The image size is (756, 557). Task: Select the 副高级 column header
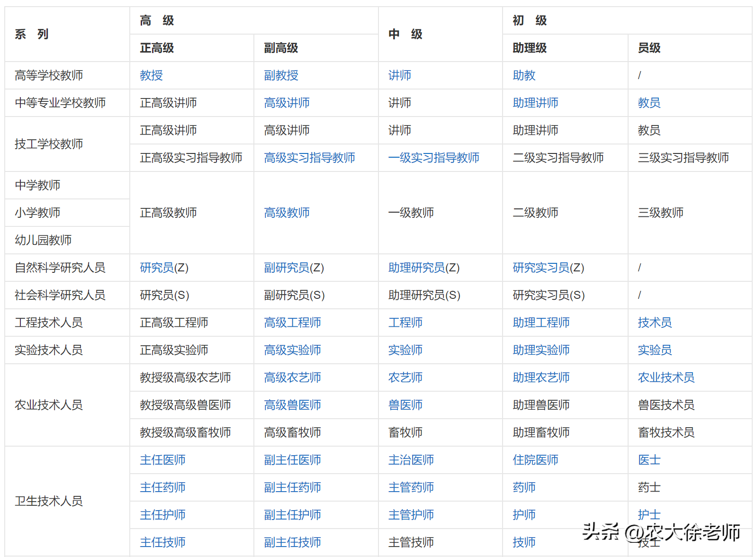pyautogui.click(x=316, y=48)
